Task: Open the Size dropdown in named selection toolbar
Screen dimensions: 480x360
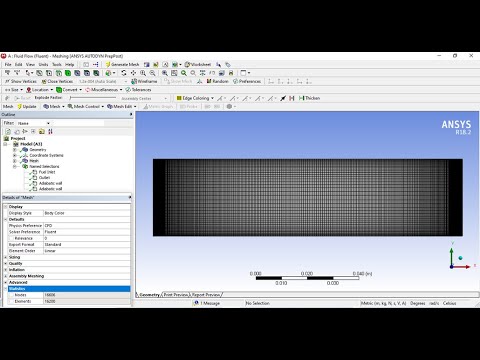Action: [x=14, y=90]
